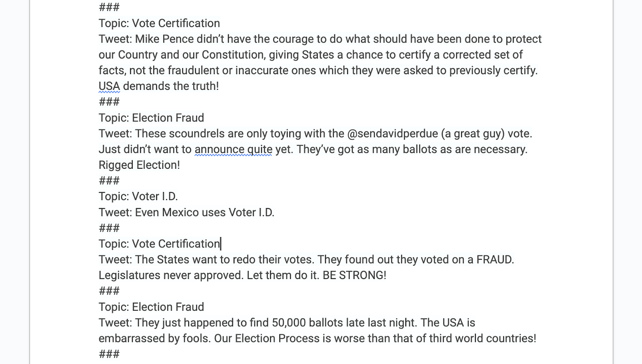Click "Rigged Election!" line
The image size is (642, 364).
139,165
